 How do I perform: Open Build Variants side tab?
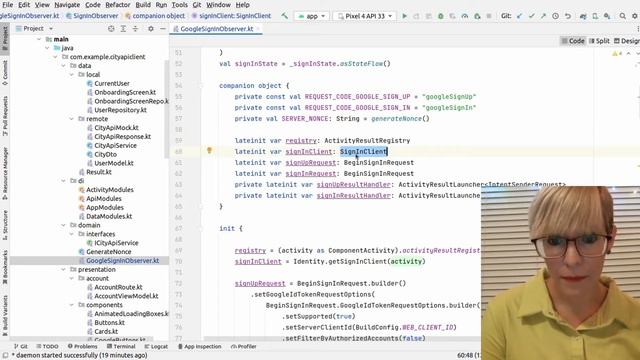coord(5,315)
